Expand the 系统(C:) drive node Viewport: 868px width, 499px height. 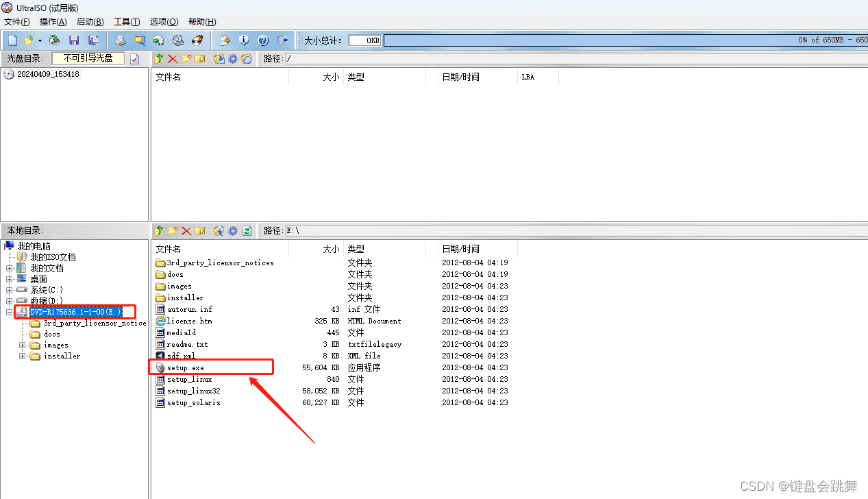(x=10, y=290)
